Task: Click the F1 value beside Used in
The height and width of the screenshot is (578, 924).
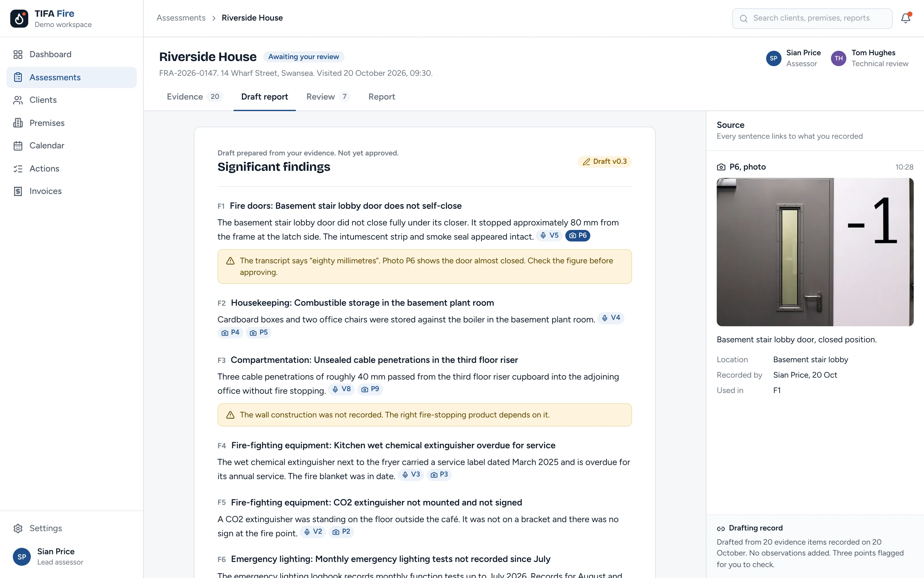Action: (777, 390)
